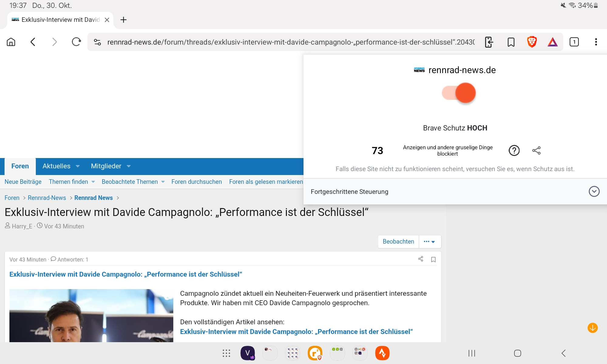Click the address bar URL field

pyautogui.click(x=291, y=42)
